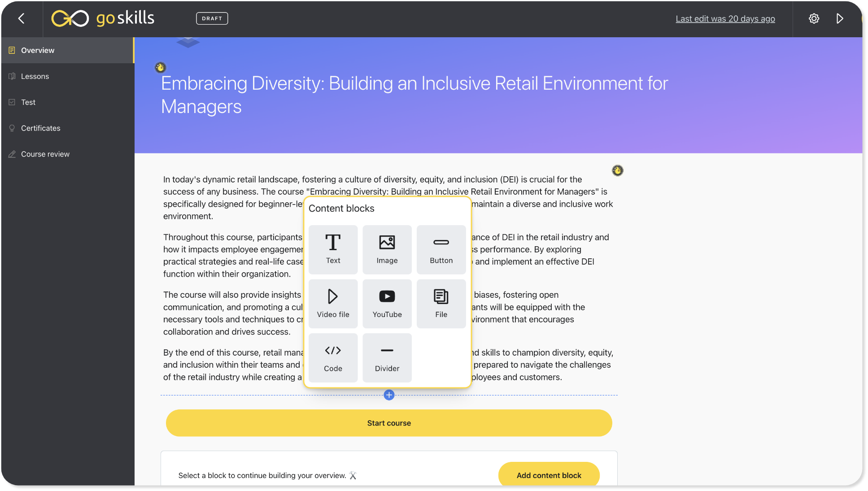Add a File content block
Screen dimensions: 868x491
tap(441, 304)
